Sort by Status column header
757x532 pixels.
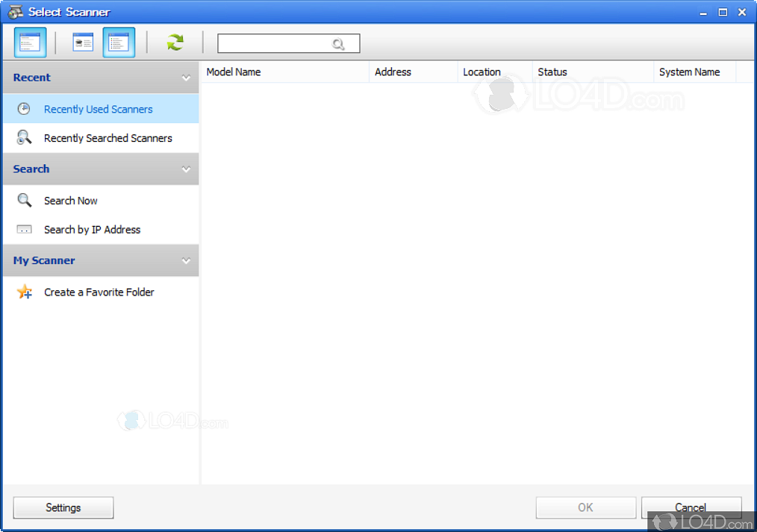pyautogui.click(x=593, y=72)
